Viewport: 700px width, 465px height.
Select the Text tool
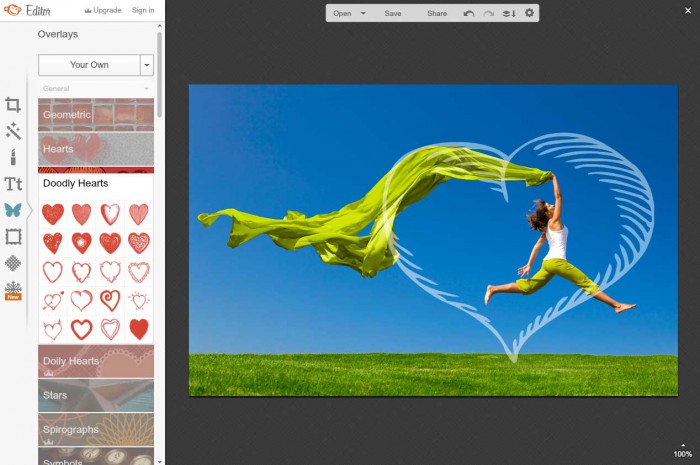tap(13, 184)
